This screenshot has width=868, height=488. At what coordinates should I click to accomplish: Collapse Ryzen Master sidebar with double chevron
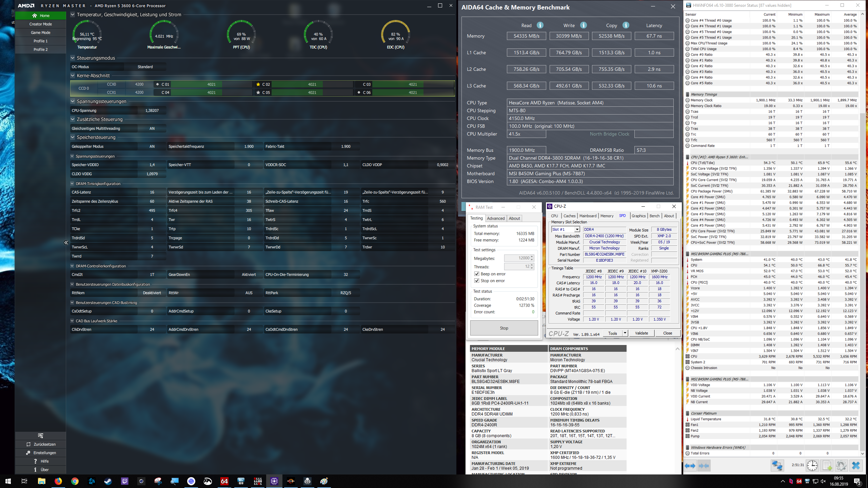(66, 243)
